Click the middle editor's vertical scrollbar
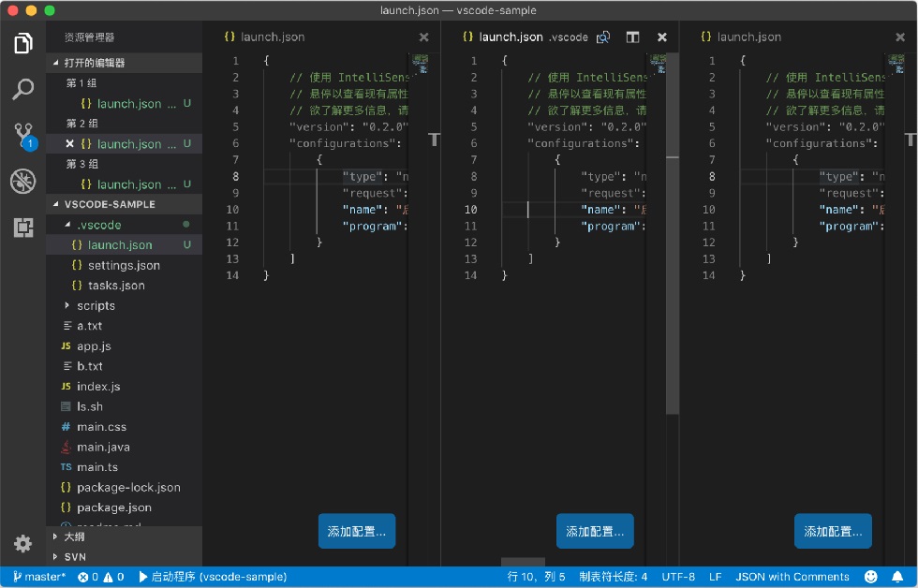 point(673,234)
